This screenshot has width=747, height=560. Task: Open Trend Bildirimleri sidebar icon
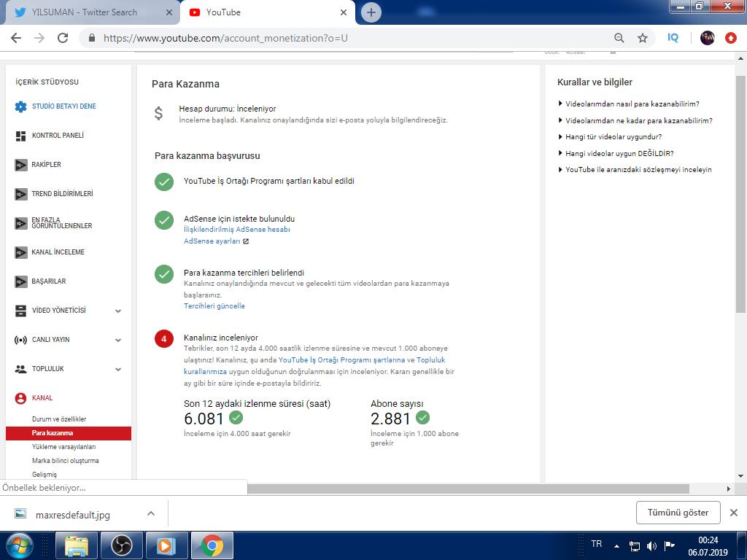21,194
